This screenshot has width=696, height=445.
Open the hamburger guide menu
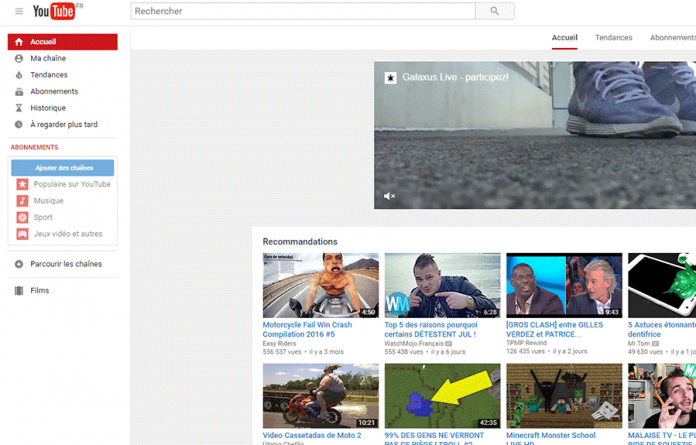(x=19, y=11)
